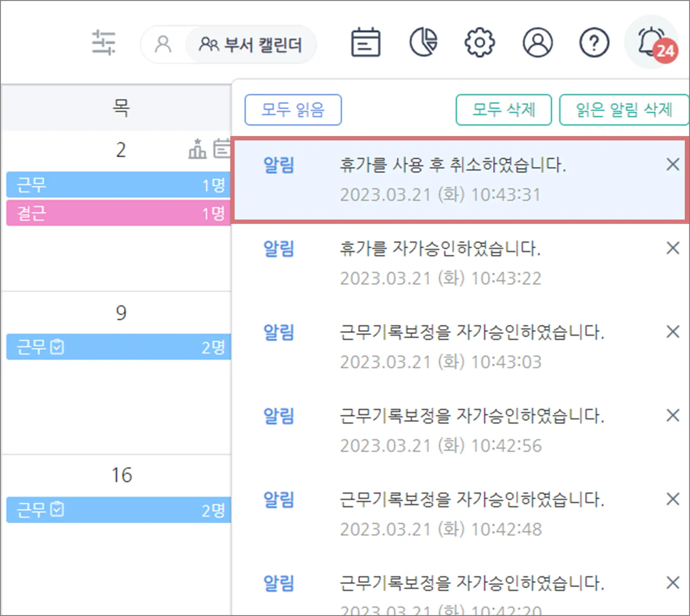The image size is (690, 616).
Task: Switch to personal calendar view
Action: (163, 44)
